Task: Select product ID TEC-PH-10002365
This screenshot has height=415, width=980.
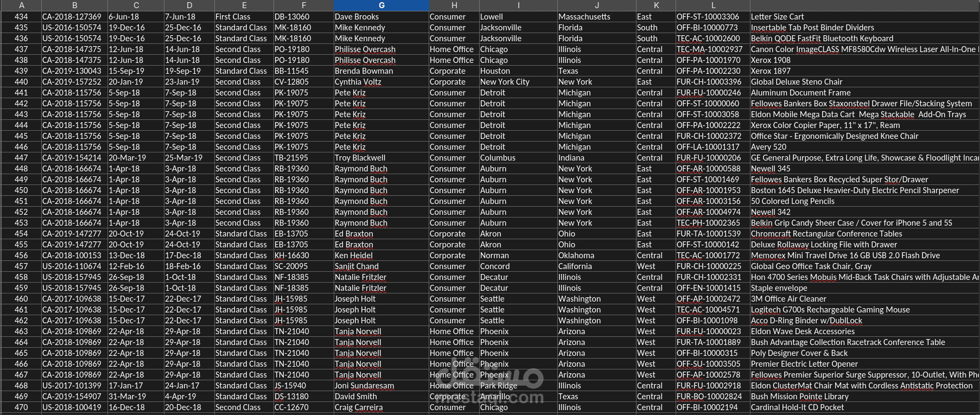Action: pyautogui.click(x=712, y=223)
